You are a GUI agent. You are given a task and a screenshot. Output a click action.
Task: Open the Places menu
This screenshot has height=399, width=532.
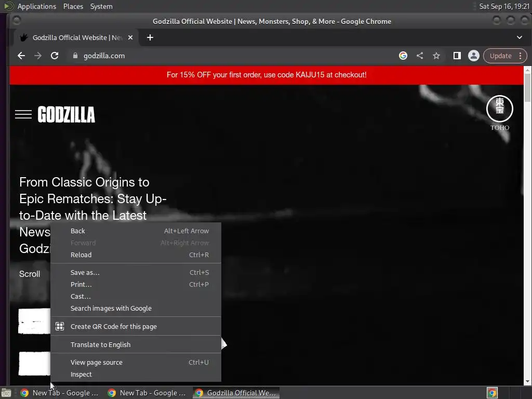coord(73,6)
